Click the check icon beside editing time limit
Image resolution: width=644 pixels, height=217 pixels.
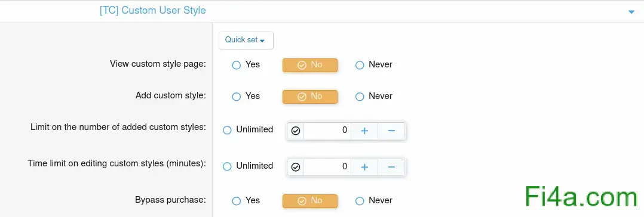pyautogui.click(x=296, y=168)
